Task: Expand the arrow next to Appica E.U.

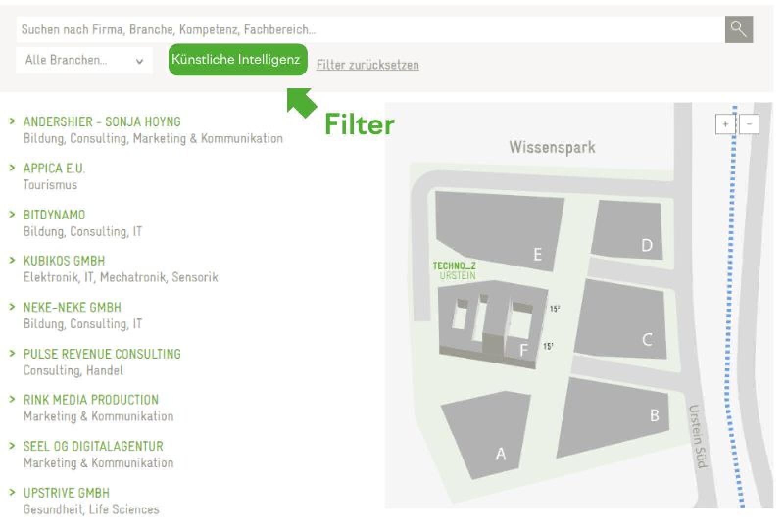Action: pos(12,168)
